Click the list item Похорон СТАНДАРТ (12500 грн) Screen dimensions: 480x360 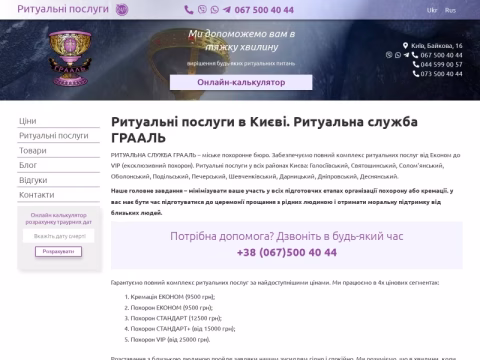click(x=176, y=318)
